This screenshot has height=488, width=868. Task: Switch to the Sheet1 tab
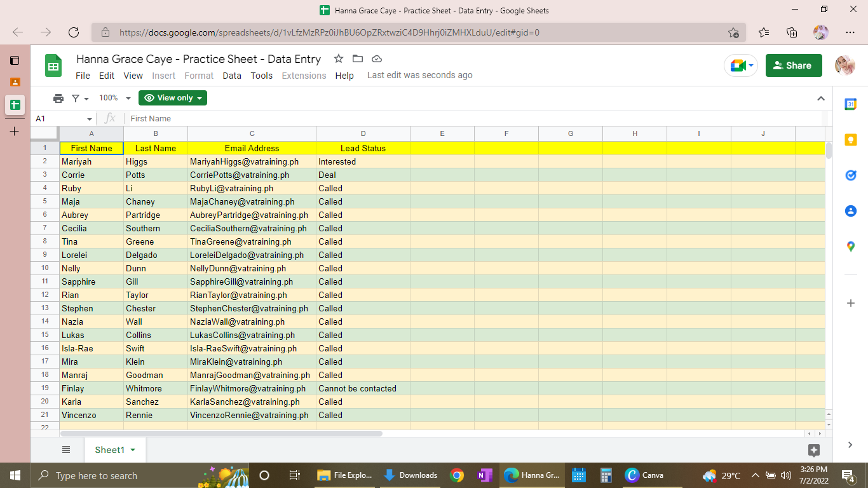[x=109, y=450]
